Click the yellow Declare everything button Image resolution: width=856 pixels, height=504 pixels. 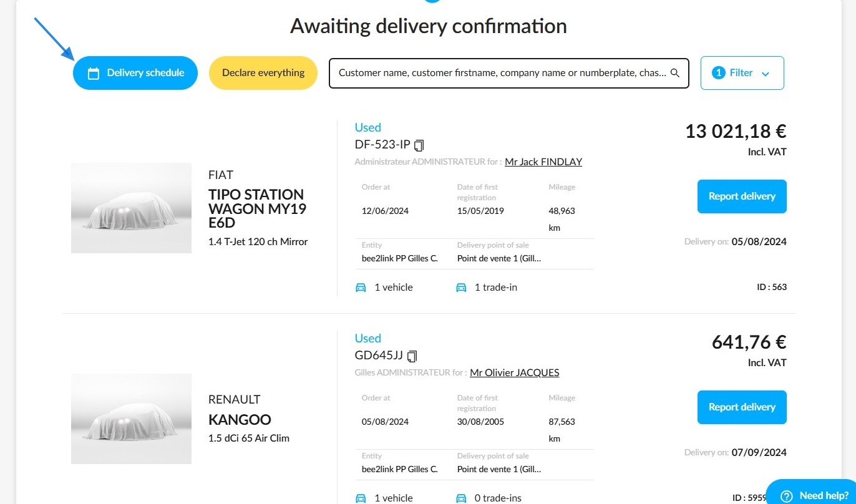click(263, 73)
